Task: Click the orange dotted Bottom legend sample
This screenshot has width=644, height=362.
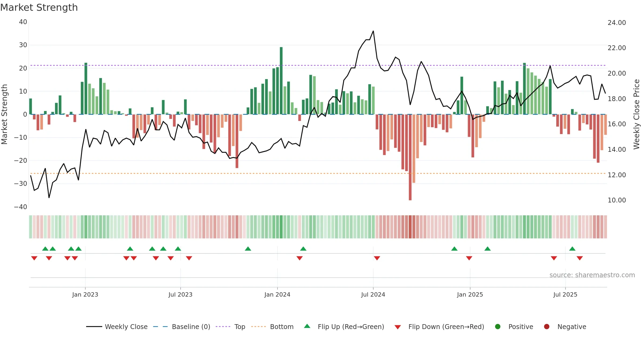Action: tap(258, 327)
